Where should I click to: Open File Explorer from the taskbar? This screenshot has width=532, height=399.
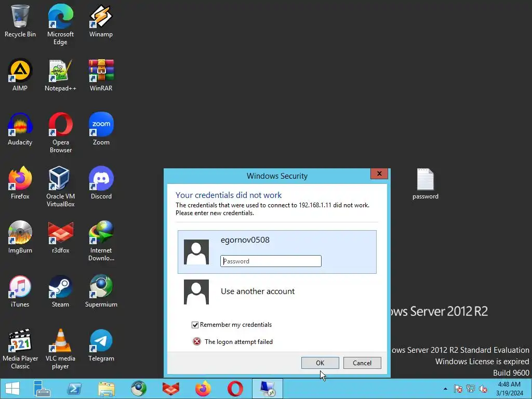(107, 389)
